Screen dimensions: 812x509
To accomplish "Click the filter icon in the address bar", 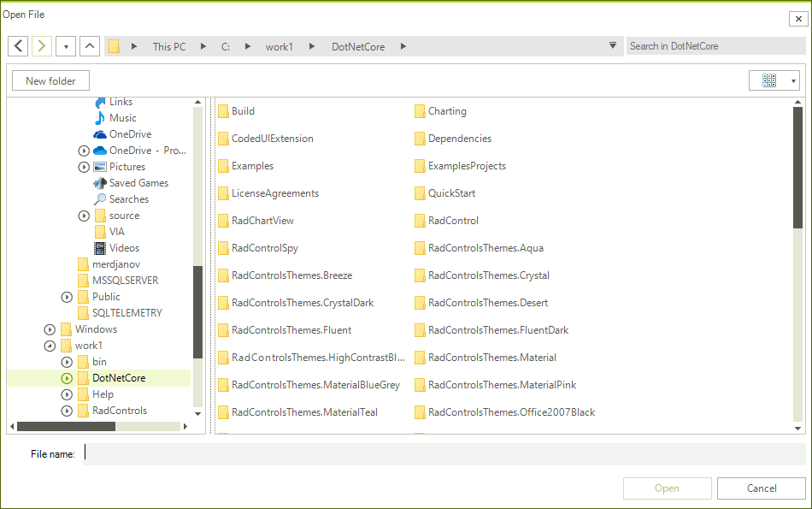I will pos(614,46).
